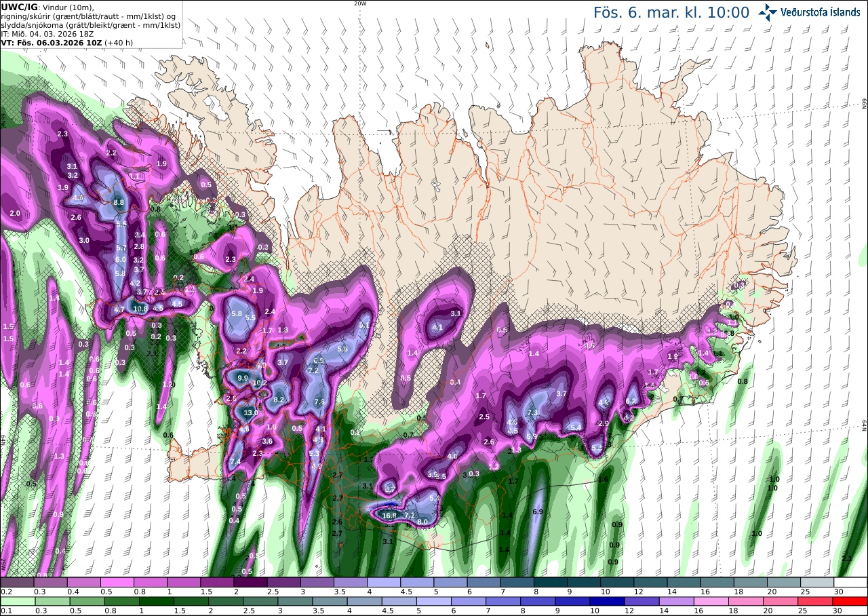Click the 25W longitude label at the bottom left
Viewport: 868px width, 616px height.
click(3, 564)
